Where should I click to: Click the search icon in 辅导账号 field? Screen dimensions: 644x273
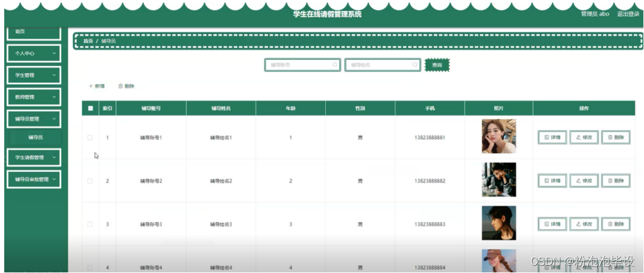tap(335, 65)
